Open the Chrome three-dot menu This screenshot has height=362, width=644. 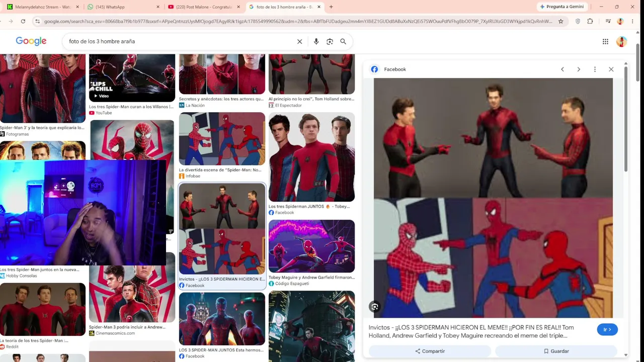click(x=633, y=21)
